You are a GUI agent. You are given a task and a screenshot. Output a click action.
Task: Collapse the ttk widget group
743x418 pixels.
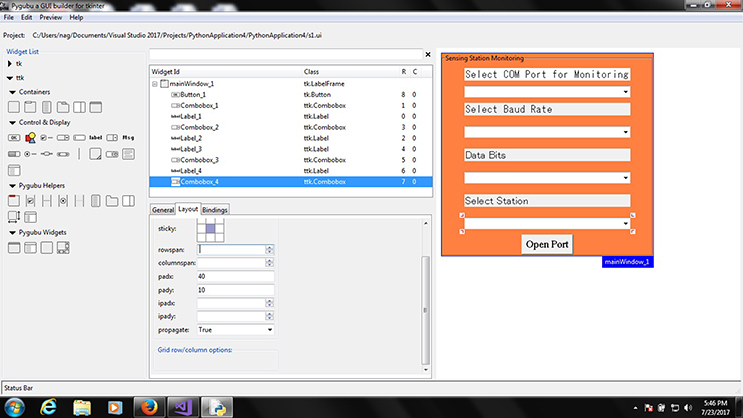(10, 78)
